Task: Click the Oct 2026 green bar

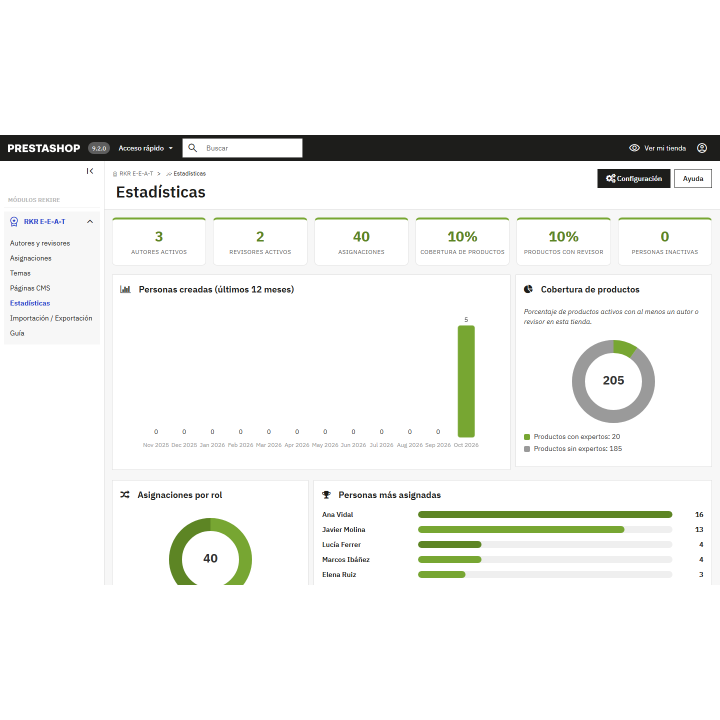Action: tap(466, 381)
